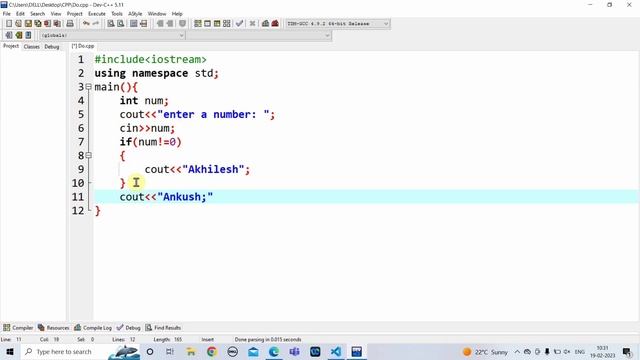Switch to the Classes sidebar tab
Image resolution: width=640 pixels, height=360 pixels.
(31, 47)
